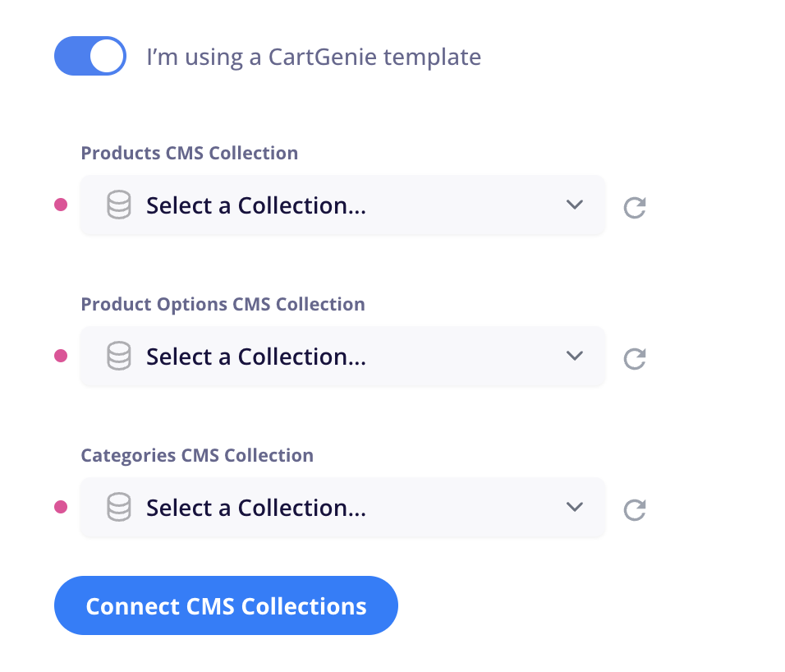Click the database icon in Products collection field
The image size is (785, 672).
click(119, 205)
